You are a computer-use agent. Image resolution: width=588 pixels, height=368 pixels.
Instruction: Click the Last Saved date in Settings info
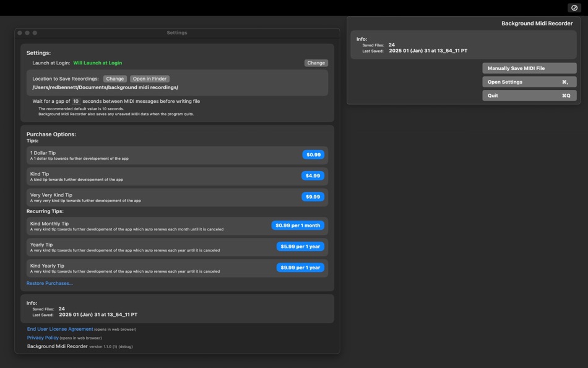point(98,315)
